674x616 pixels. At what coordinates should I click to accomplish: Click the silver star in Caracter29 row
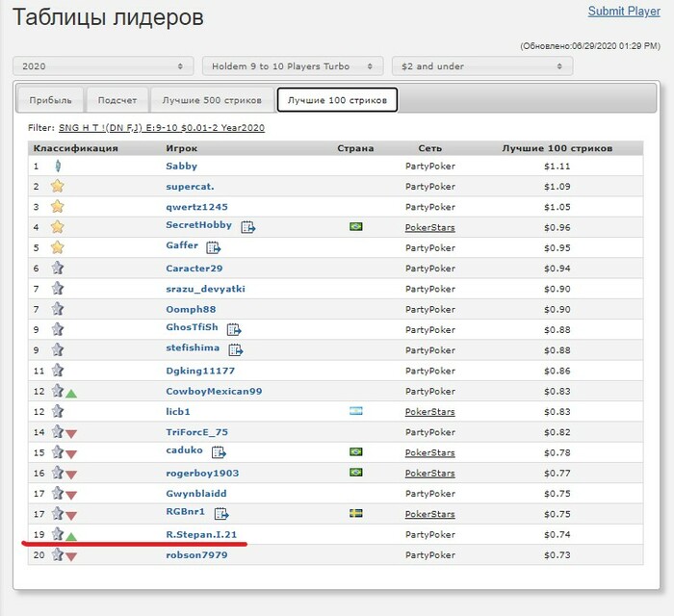(58, 268)
